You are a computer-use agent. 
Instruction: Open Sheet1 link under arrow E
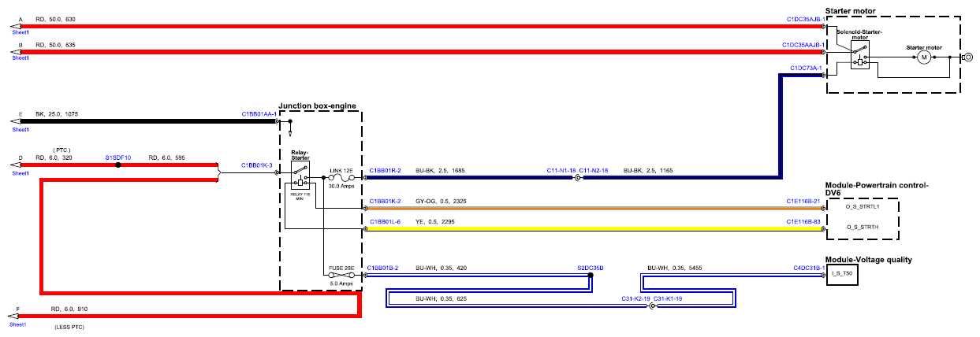click(20, 130)
